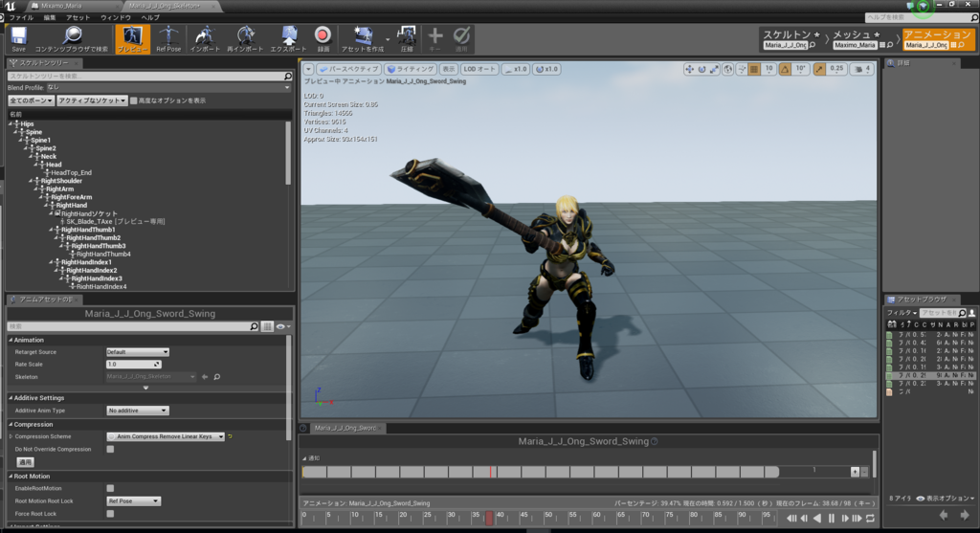Click the Create Asset (アセットを作成) icon
The width and height of the screenshot is (980, 533).
[363, 38]
